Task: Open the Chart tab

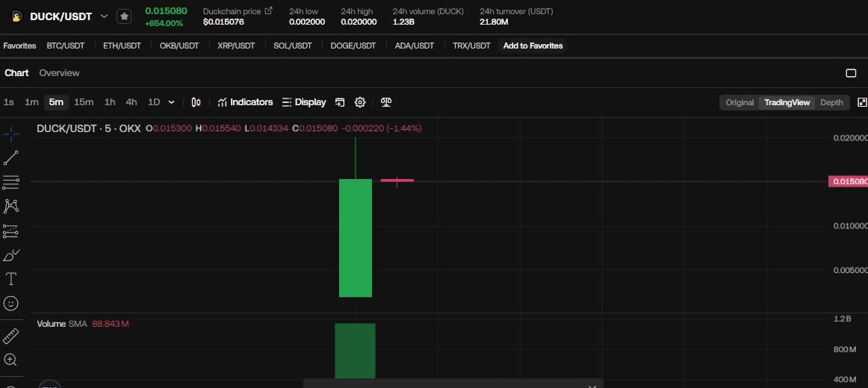Action: pyautogui.click(x=16, y=73)
